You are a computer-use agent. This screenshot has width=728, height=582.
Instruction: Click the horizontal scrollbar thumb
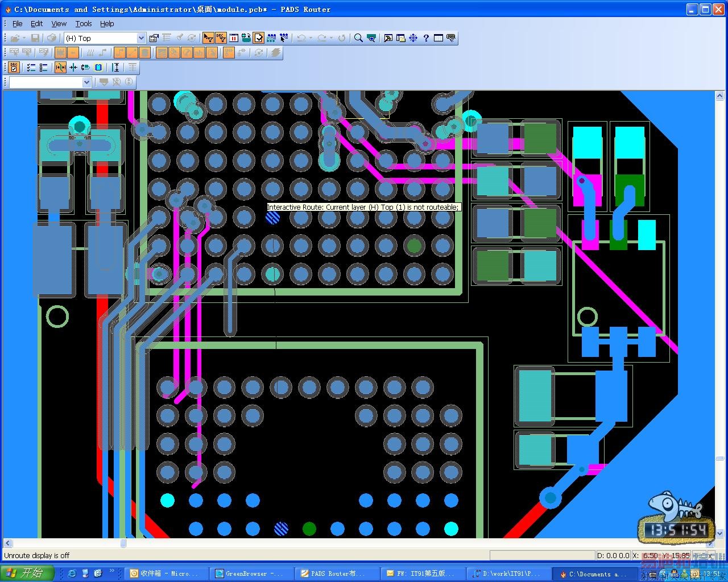[123, 543]
